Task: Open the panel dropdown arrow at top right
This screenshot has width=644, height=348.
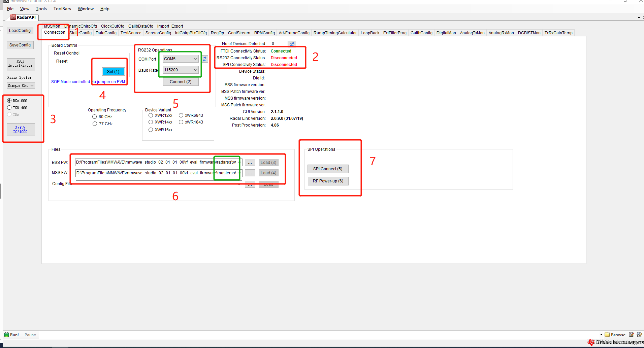Action: (x=639, y=18)
